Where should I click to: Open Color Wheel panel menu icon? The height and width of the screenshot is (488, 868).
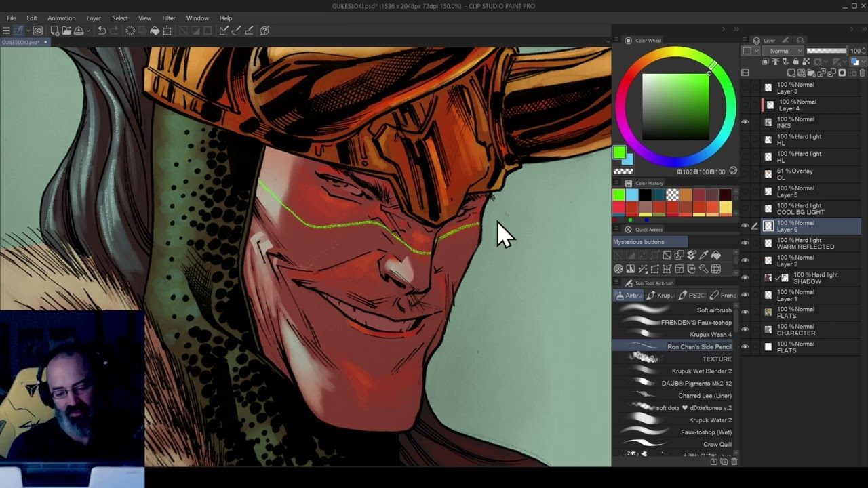pyautogui.click(x=617, y=41)
